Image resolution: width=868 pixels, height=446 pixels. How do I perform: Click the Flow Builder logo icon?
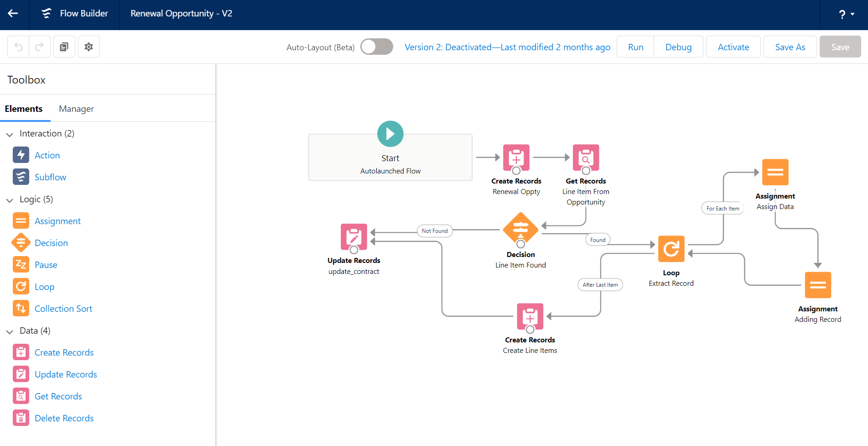tap(47, 14)
